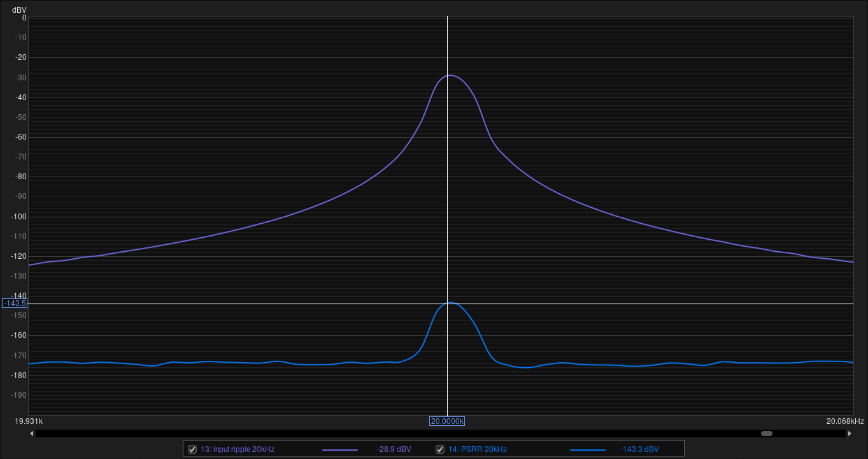Click the 20.068kHz axis end label
Image resolution: width=868 pixels, height=459 pixels.
pyautogui.click(x=844, y=421)
